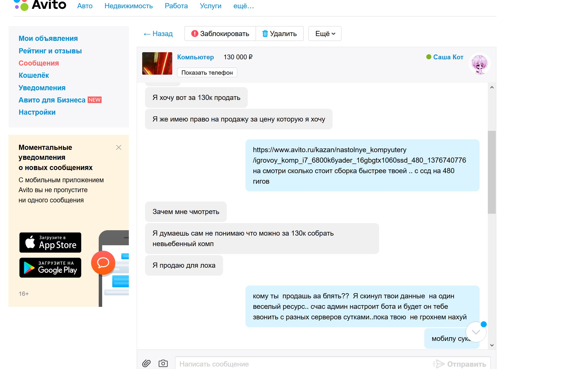The image size is (588, 369).
Task: Click Удалить button with trash icon
Action: (280, 34)
